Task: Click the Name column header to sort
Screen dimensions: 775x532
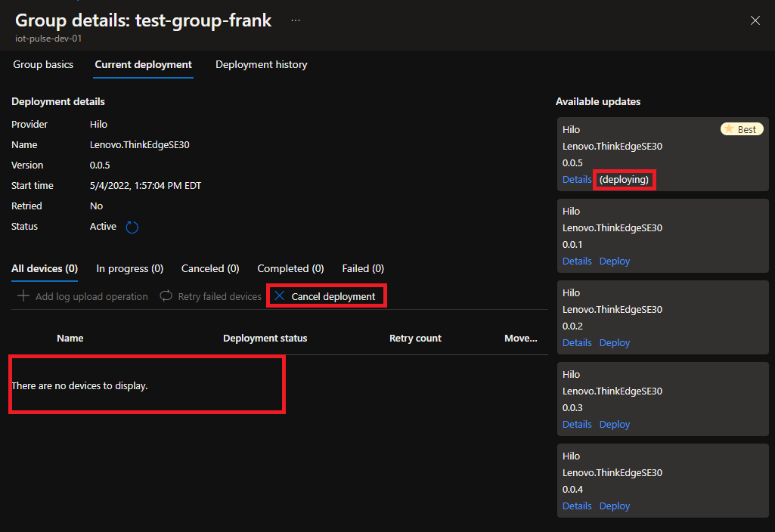Action: [70, 338]
